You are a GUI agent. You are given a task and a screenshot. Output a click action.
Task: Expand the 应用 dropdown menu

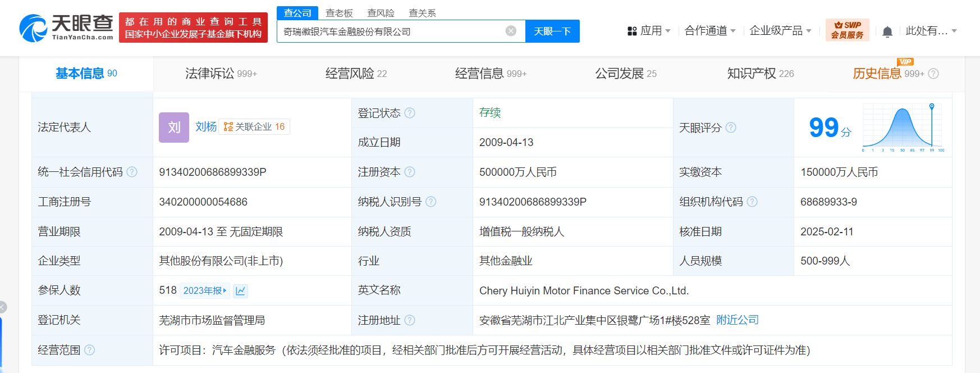point(649,31)
